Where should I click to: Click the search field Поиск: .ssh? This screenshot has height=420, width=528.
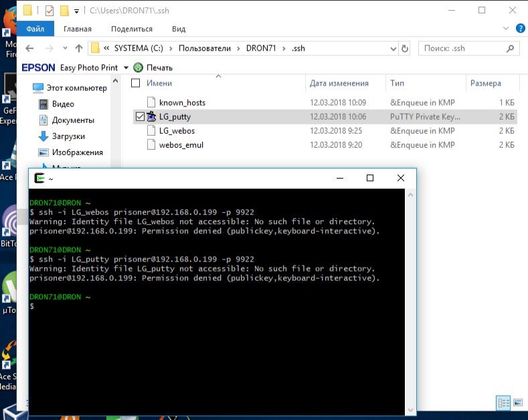click(462, 48)
